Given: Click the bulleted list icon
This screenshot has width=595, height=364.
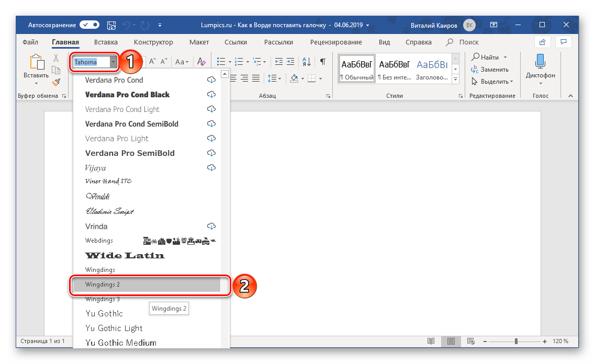Looking at the screenshot, I should 221,61.
